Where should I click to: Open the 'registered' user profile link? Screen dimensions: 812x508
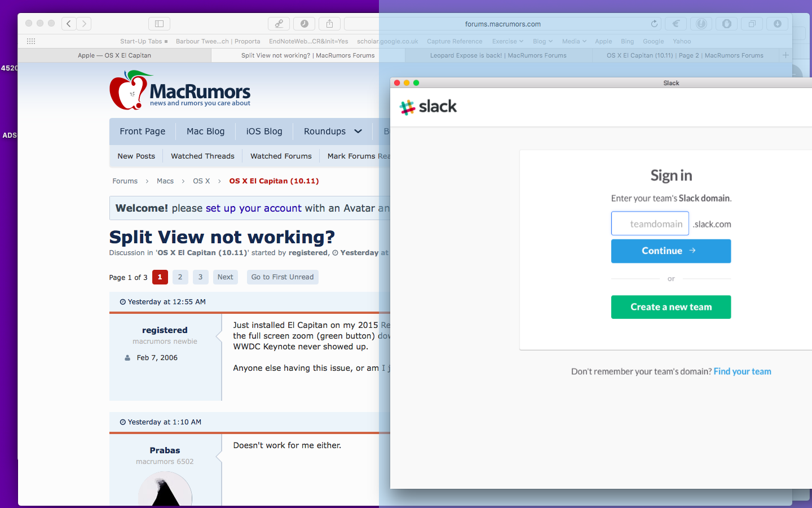tap(165, 330)
